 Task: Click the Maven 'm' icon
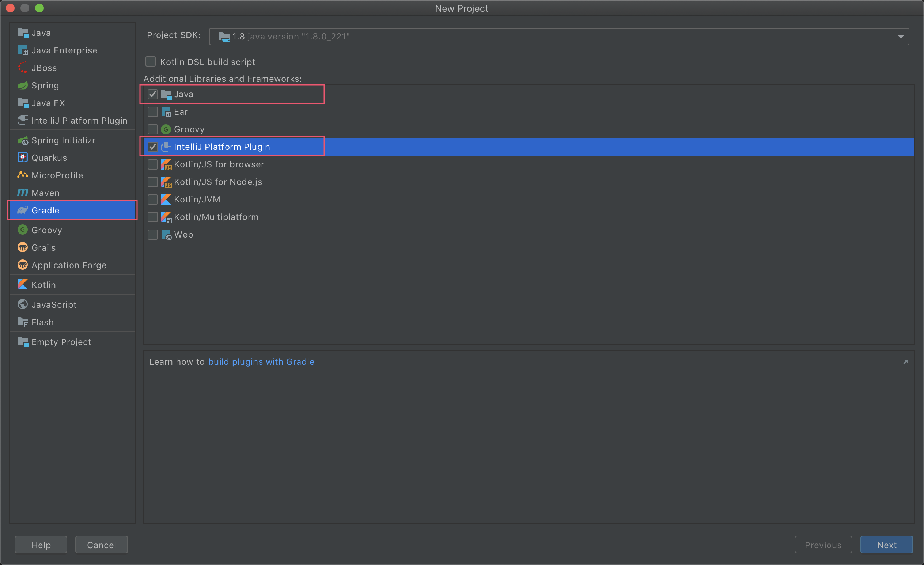coord(23,193)
